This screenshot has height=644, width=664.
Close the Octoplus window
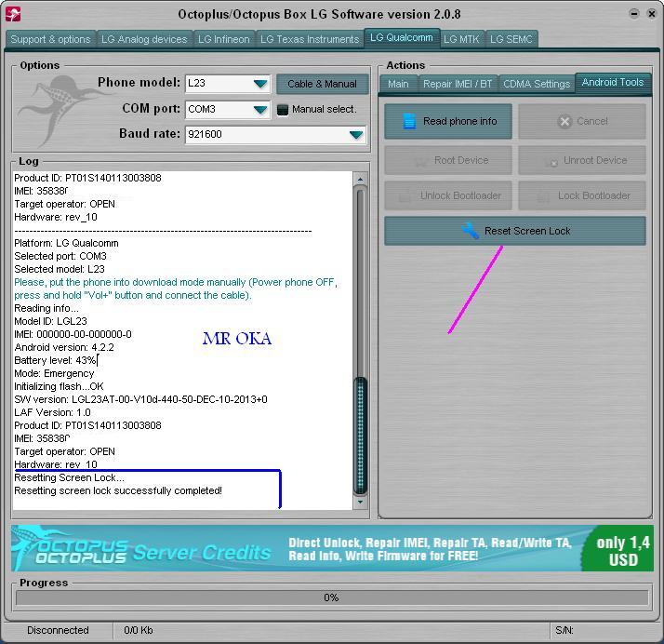click(x=652, y=14)
